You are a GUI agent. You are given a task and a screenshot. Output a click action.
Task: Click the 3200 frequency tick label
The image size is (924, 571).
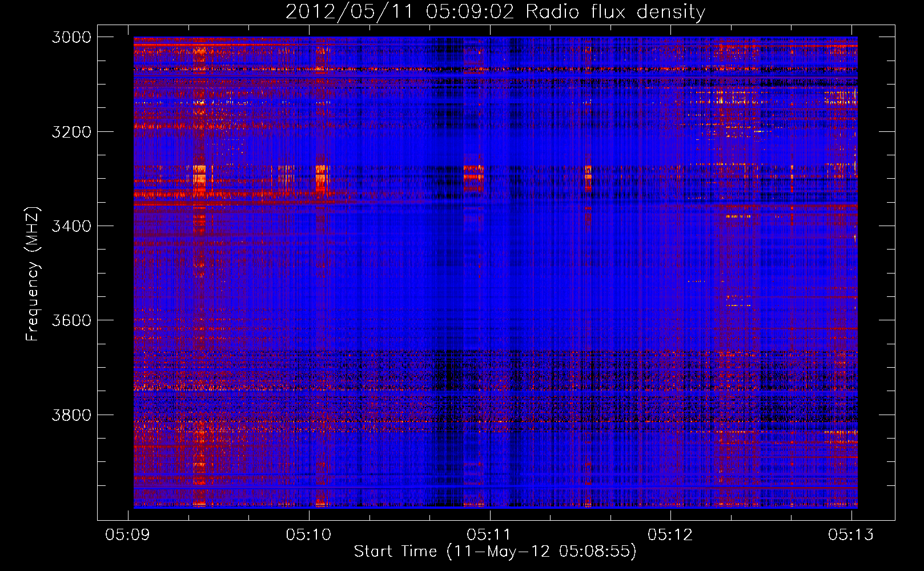(x=71, y=132)
